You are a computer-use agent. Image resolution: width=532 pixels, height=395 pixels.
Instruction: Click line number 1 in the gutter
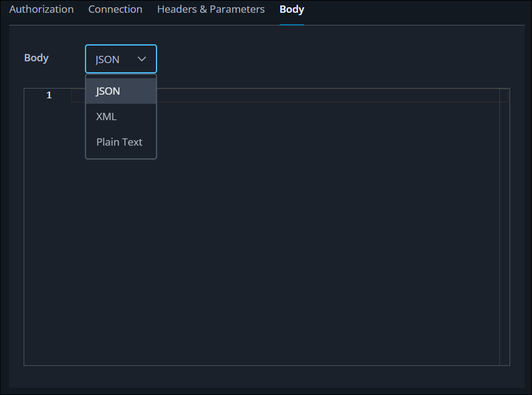click(x=49, y=95)
